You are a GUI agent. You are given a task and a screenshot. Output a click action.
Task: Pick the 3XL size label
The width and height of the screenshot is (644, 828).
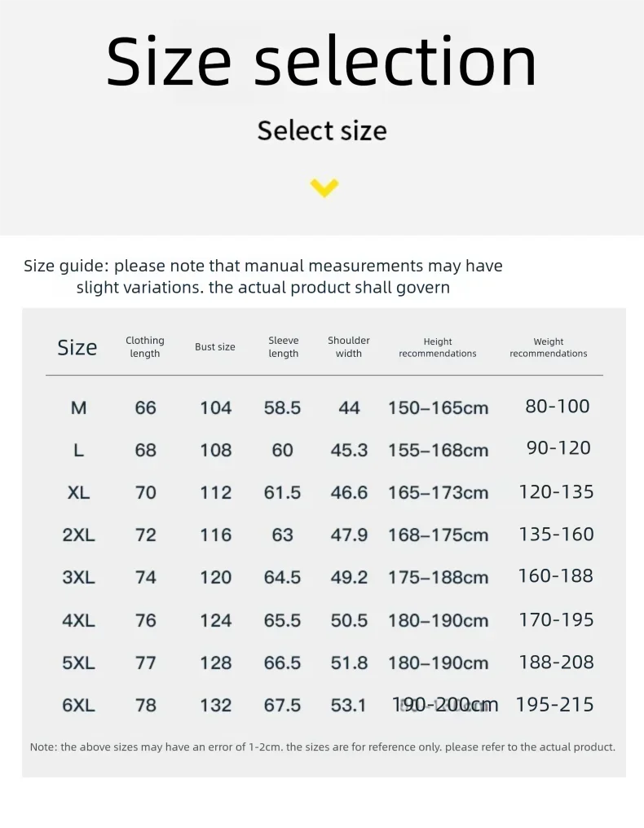tap(78, 577)
